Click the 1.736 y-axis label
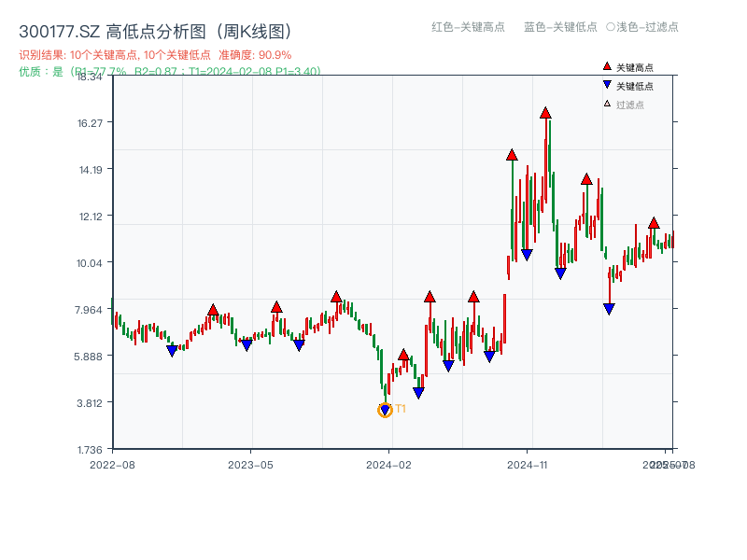 (x=90, y=450)
